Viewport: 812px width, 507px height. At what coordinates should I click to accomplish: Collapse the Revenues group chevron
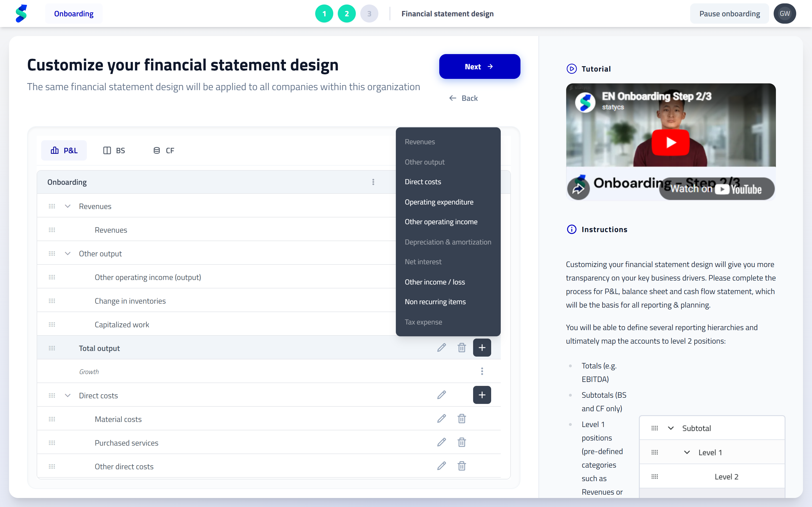tap(67, 206)
